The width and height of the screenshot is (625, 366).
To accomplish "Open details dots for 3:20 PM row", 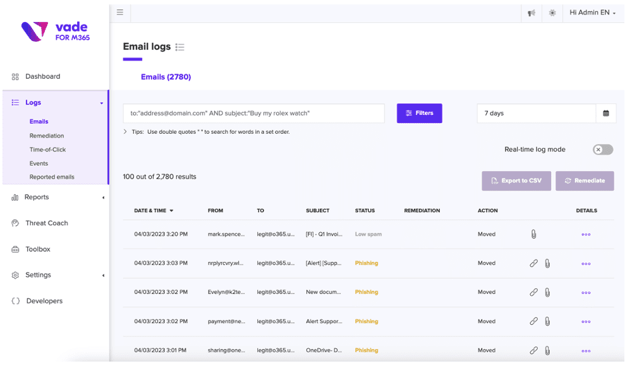I will (x=586, y=234).
